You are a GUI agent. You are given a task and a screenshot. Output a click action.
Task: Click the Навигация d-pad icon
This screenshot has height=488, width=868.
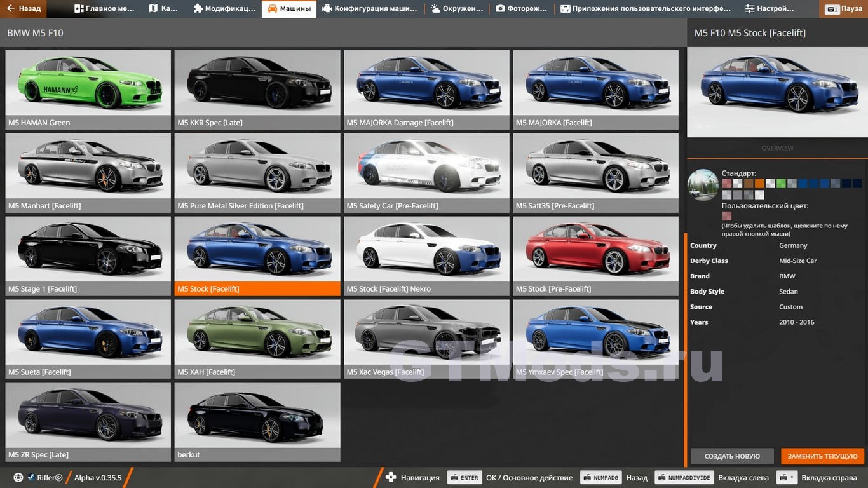tap(391, 477)
